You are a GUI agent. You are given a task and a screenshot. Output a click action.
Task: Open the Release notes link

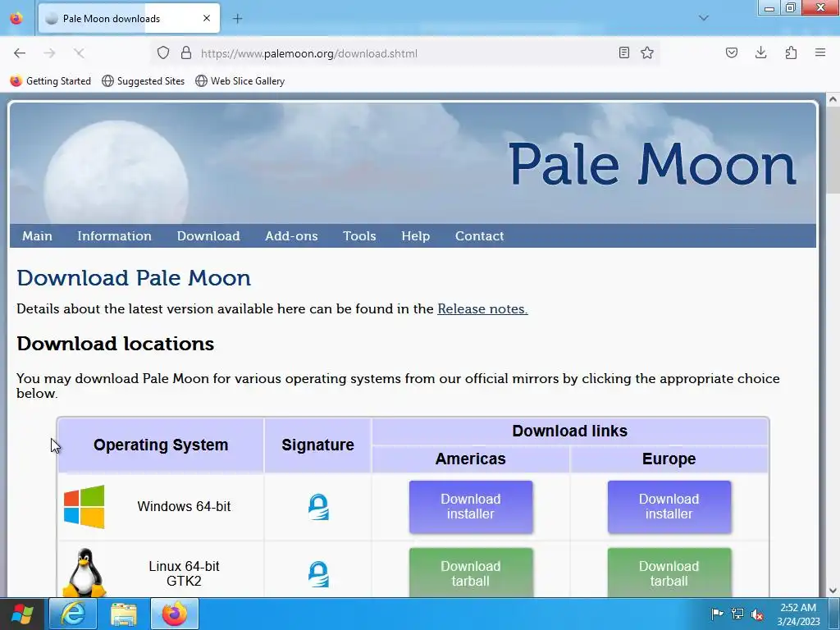tap(482, 309)
